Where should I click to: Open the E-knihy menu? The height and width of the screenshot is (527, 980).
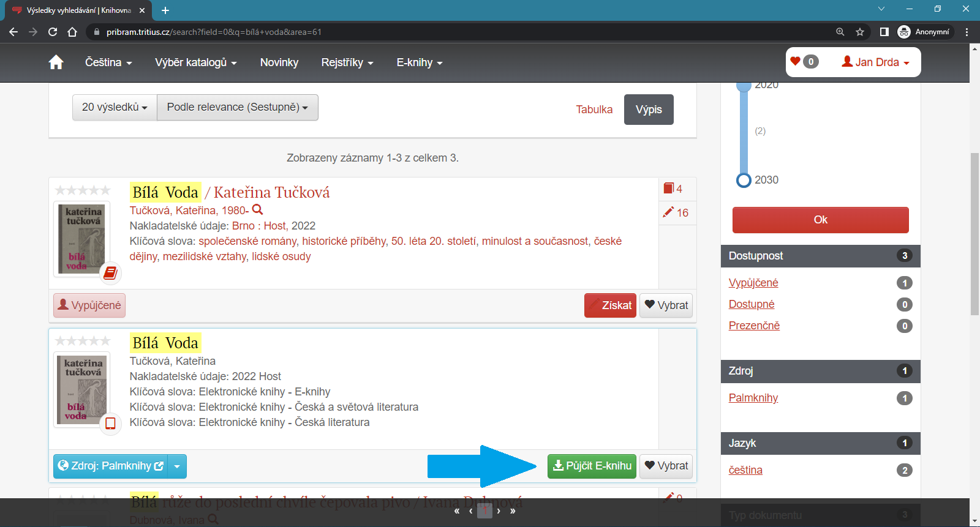420,62
